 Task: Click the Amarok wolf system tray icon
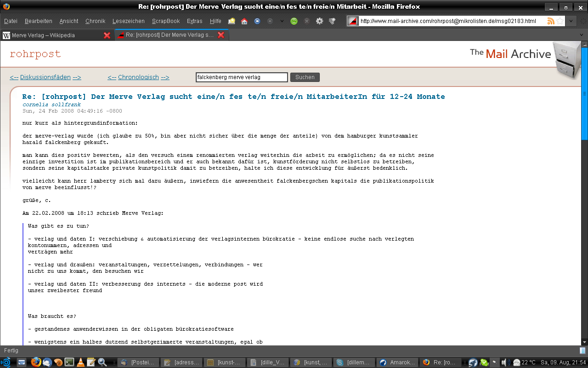473,362
